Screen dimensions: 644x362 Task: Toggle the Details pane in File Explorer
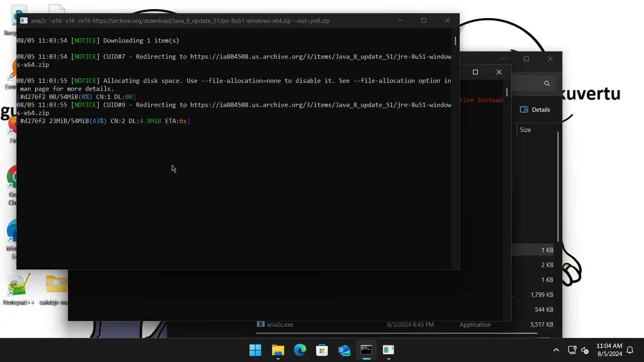tap(535, 110)
